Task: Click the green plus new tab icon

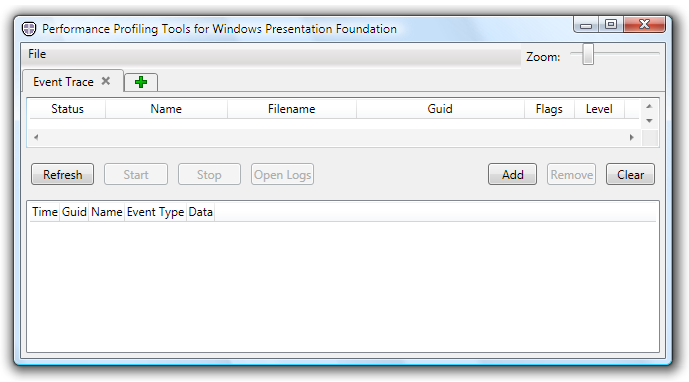Action: point(141,82)
